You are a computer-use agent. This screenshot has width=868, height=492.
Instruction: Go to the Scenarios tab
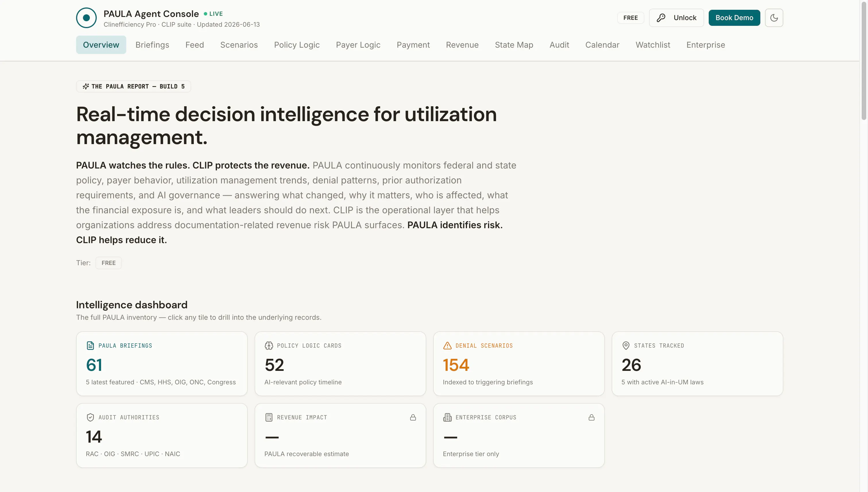pos(239,45)
